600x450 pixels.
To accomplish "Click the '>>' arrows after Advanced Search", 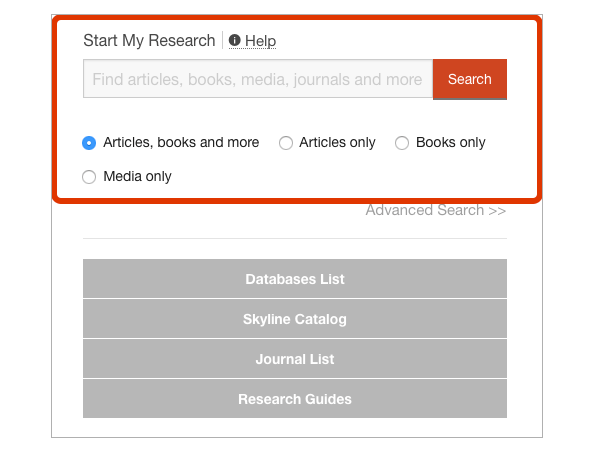I will click(497, 210).
